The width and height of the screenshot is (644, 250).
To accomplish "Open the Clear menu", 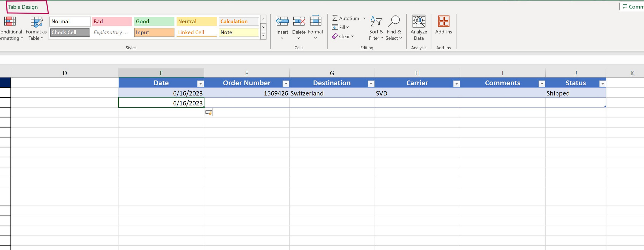I will point(343,36).
